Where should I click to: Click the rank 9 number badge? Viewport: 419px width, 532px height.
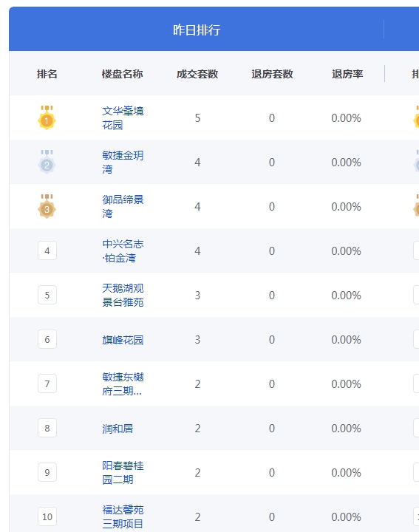pos(47,472)
